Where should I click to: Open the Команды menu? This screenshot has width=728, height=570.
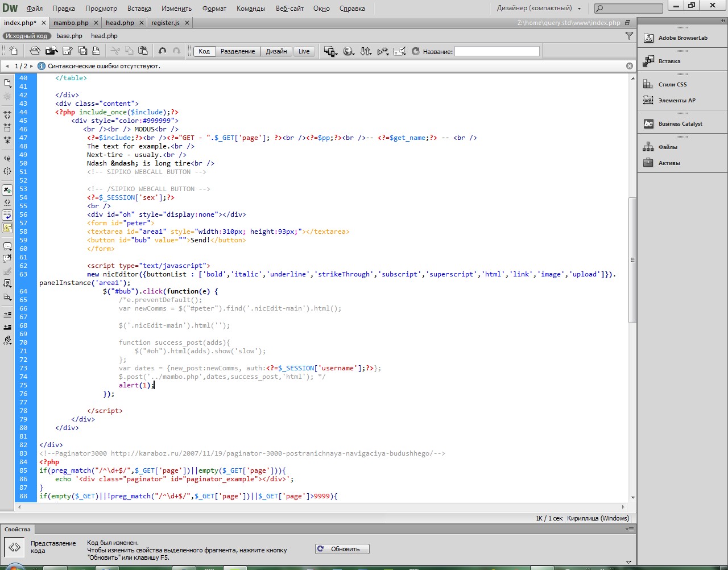coord(251,9)
